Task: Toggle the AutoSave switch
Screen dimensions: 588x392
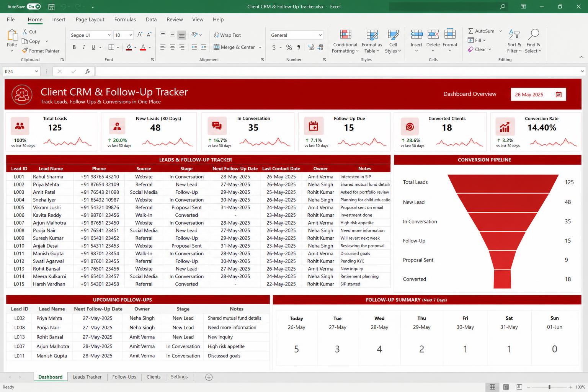Action: pos(34,7)
